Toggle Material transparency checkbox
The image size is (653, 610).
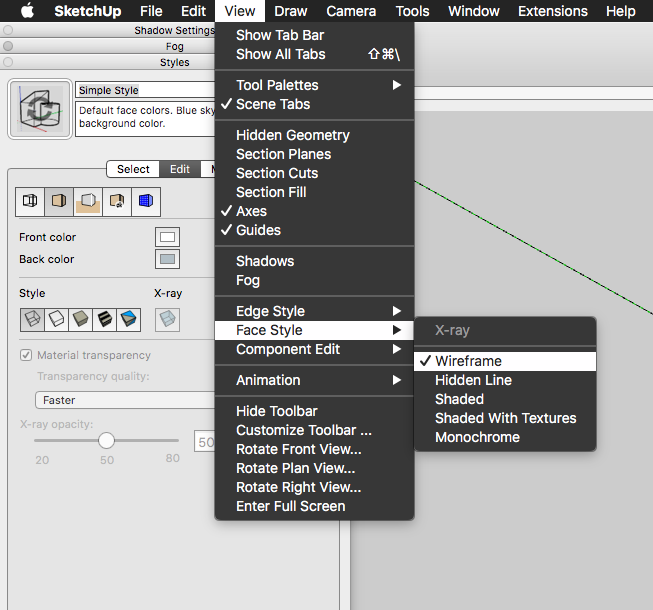[x=26, y=355]
